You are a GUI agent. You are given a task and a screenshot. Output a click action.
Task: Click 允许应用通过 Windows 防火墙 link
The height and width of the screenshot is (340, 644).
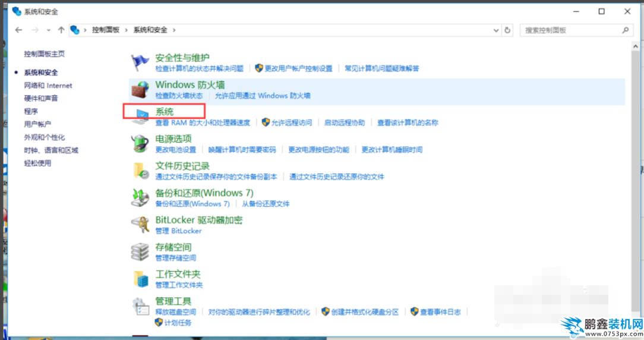263,96
